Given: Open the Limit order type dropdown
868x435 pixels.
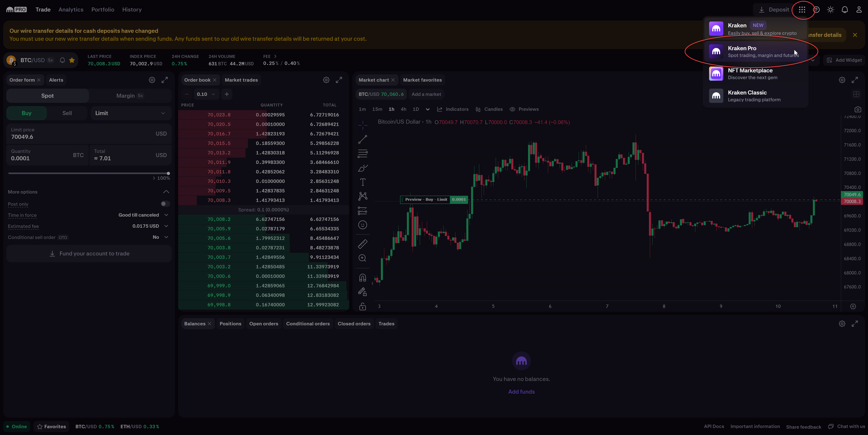Looking at the screenshot, I should click(130, 113).
